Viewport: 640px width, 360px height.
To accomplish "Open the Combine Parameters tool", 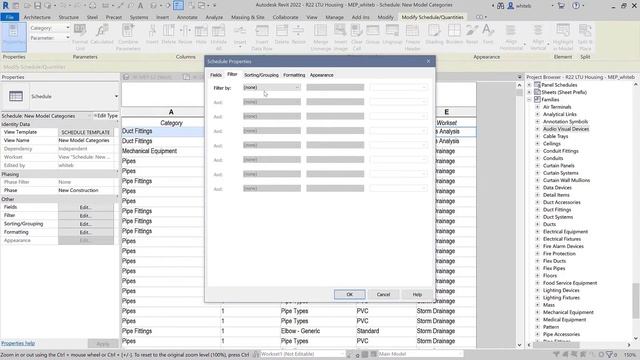I will (128, 37).
